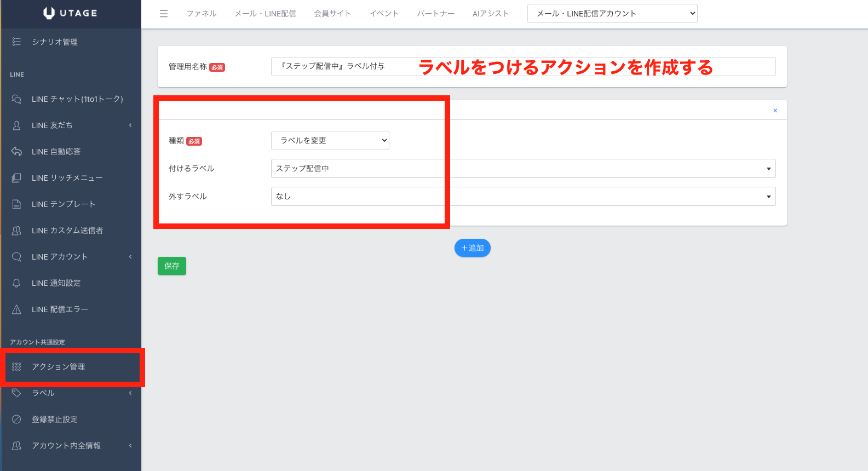Open the メール・LINE配信アカウント account selector

point(612,14)
